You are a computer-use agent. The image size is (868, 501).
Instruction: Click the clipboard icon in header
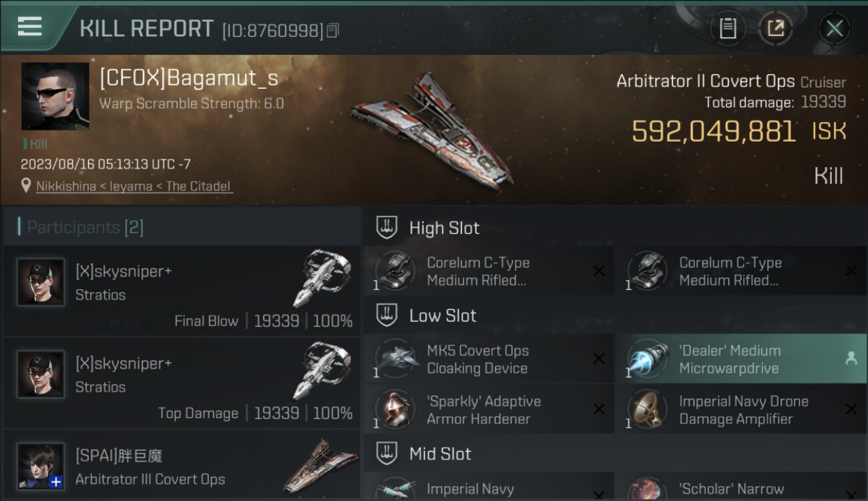(728, 29)
